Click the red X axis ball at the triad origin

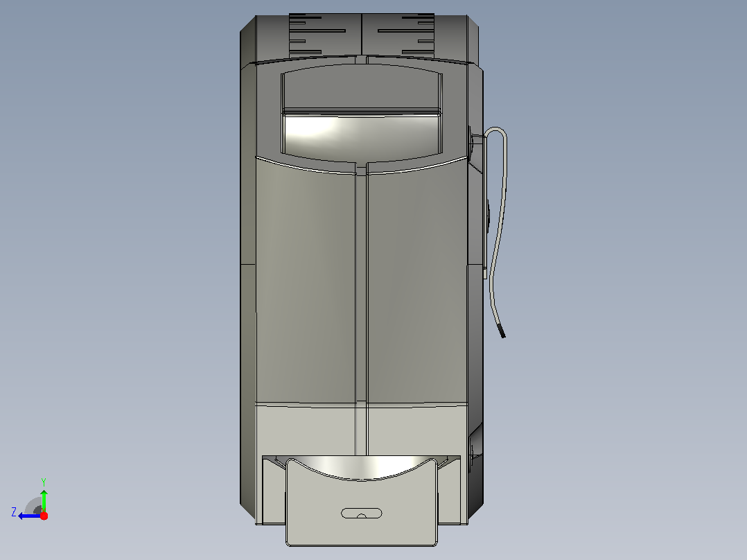pos(44,516)
